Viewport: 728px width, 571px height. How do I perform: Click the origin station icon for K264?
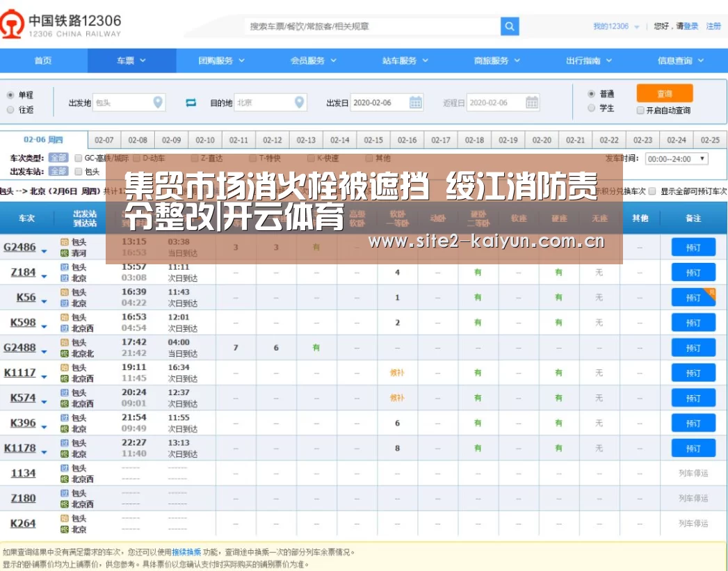click(65, 517)
